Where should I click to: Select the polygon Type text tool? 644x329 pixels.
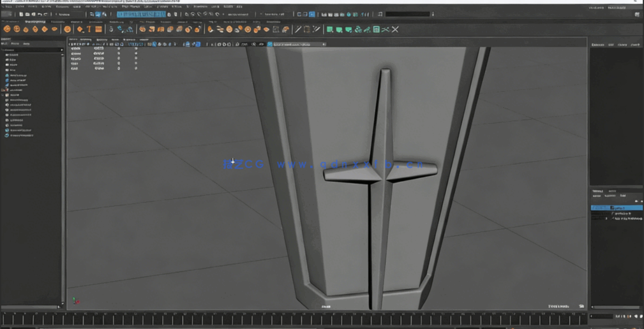pyautogui.click(x=89, y=29)
